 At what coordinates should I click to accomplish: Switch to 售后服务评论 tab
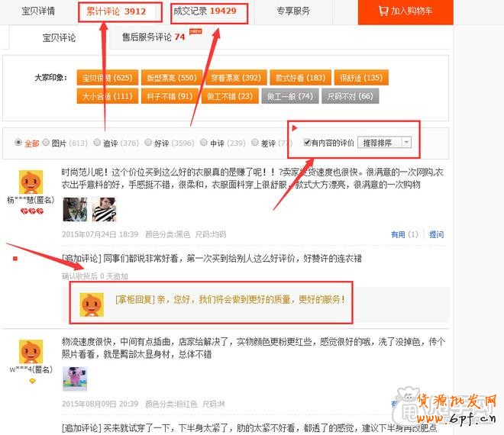click(153, 37)
